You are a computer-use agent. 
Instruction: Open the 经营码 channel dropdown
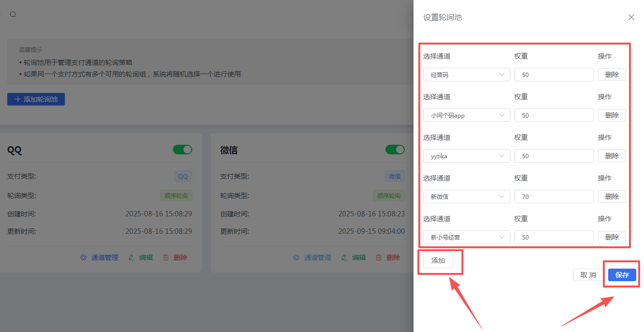click(x=466, y=75)
